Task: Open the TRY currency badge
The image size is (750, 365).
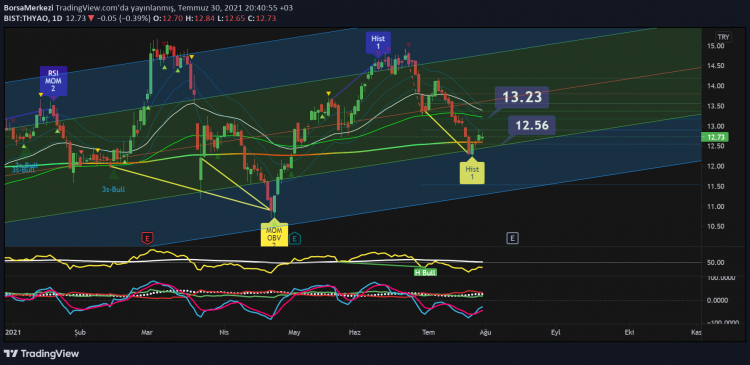Action: point(722,37)
